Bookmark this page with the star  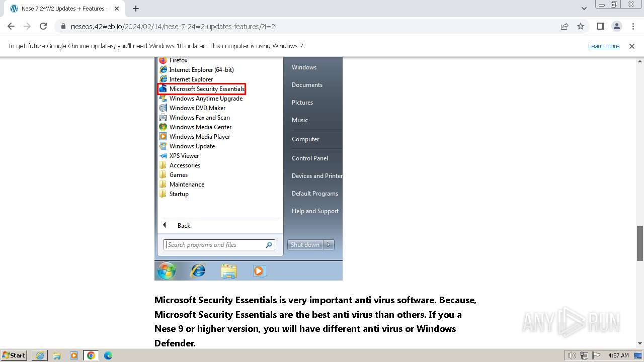(581, 26)
